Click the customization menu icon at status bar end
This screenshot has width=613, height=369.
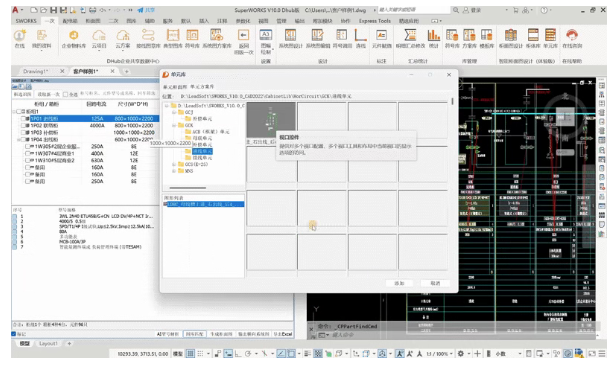[x=602, y=353]
